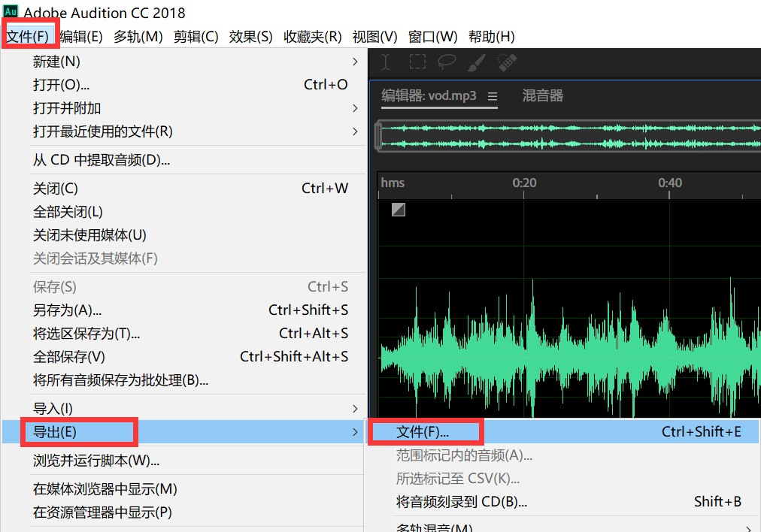
Task: Open the 效果(S) menu
Action: 250,37
